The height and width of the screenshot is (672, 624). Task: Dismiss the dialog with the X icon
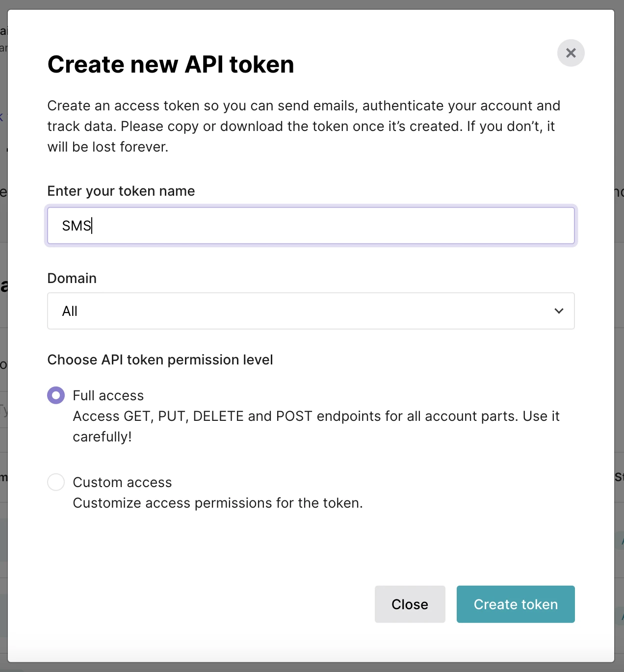(571, 53)
